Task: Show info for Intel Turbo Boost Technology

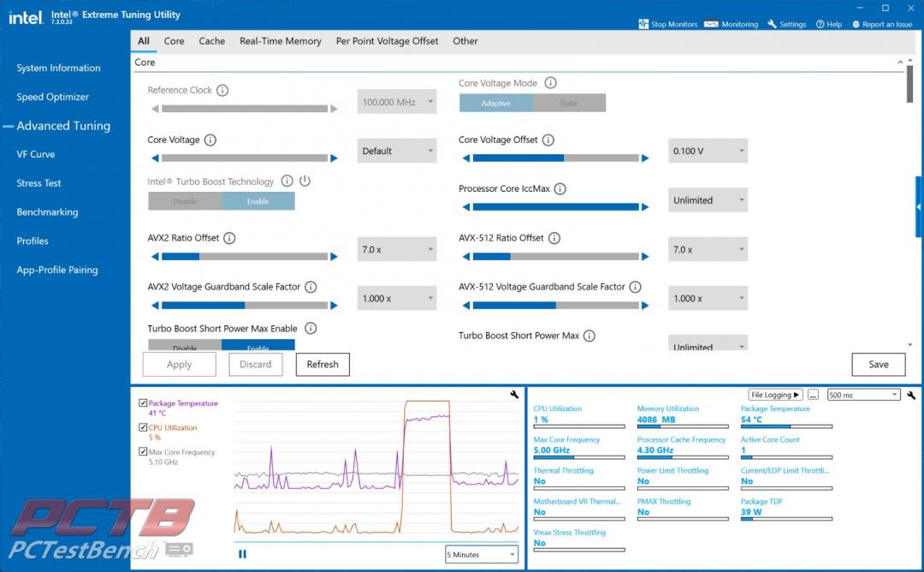Action: coord(287,181)
